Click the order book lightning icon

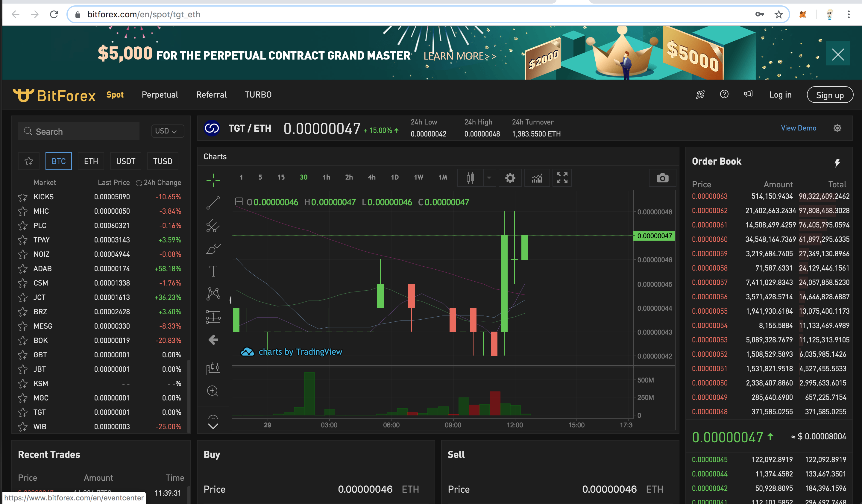coord(837,163)
